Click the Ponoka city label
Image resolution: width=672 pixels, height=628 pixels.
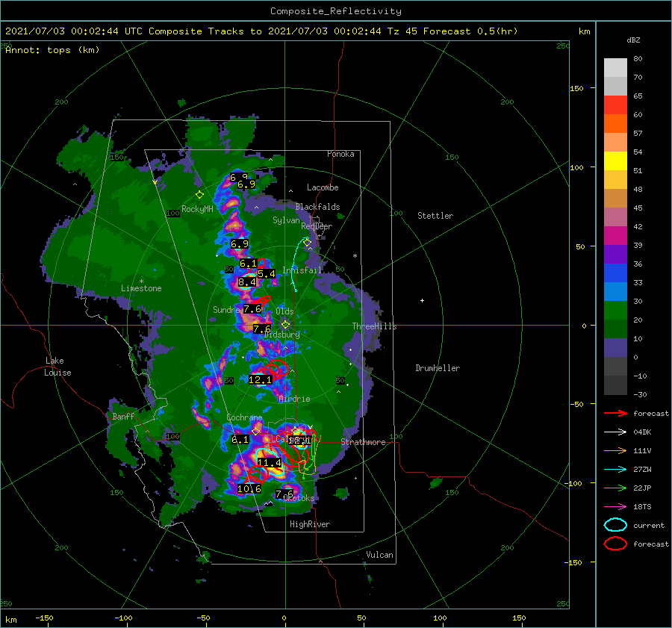click(340, 154)
